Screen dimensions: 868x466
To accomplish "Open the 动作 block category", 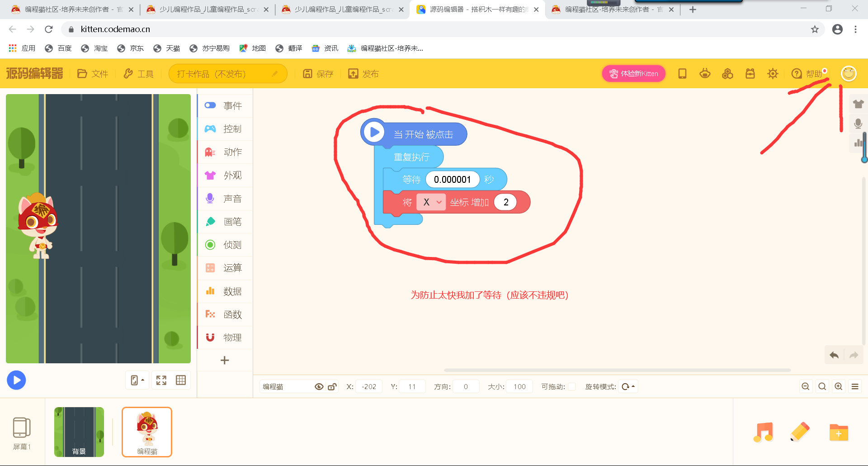I will 225,152.
